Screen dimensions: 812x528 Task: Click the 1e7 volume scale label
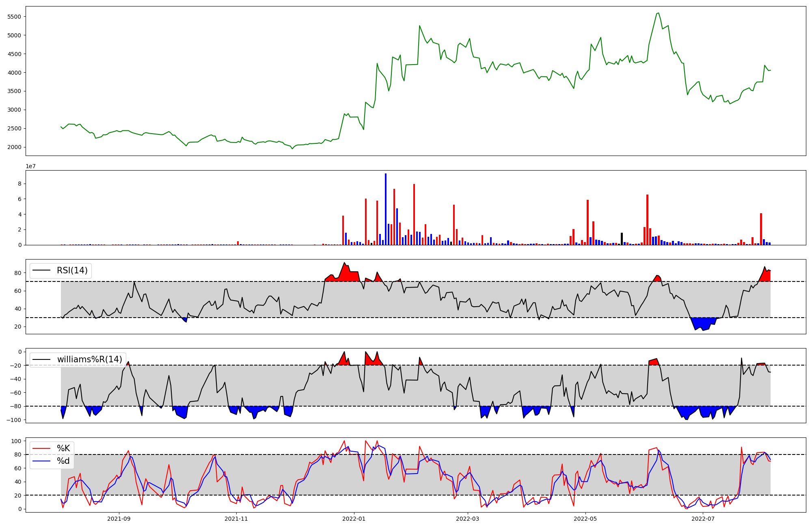tap(30, 166)
